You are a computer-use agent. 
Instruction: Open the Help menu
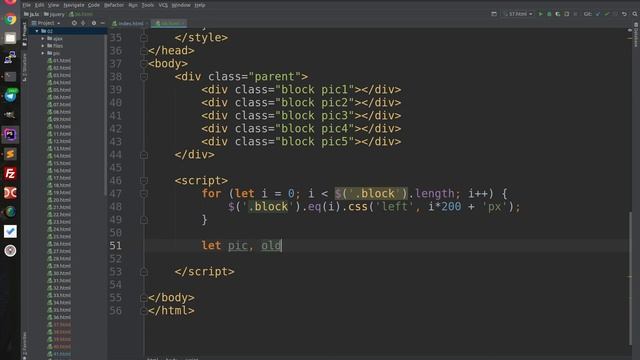(200, 5)
